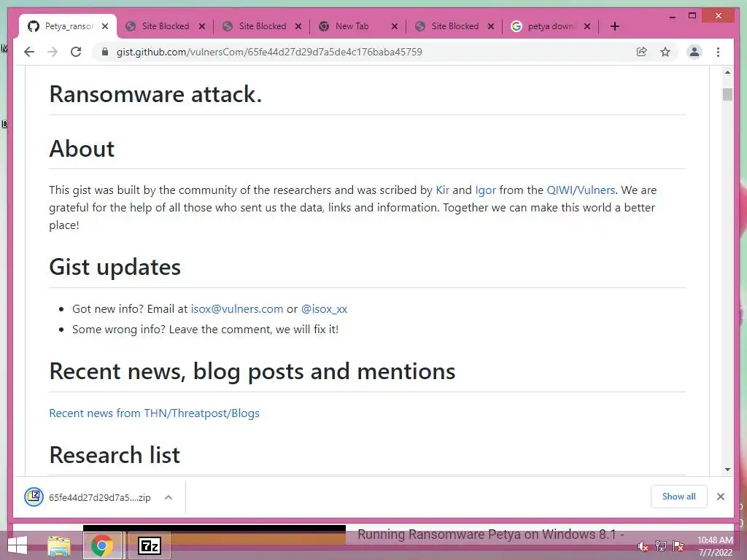Screen dimensions: 747x560
Task: Click the Research list heading
Action: (115, 455)
